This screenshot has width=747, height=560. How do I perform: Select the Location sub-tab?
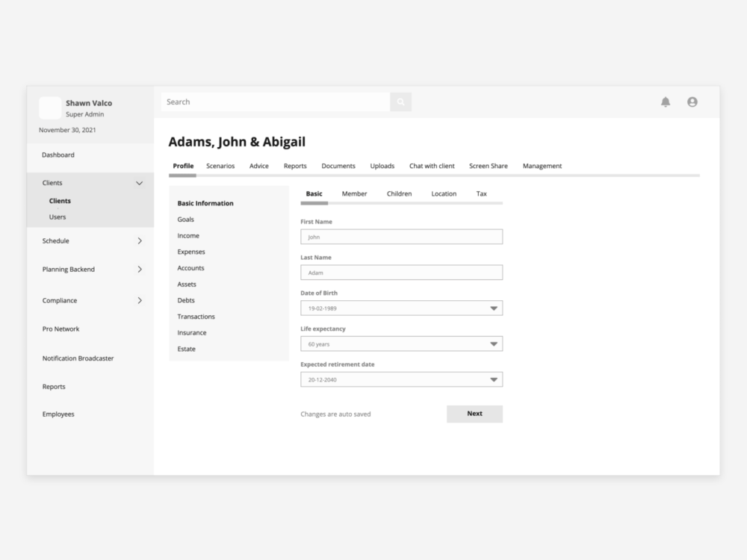tap(444, 194)
